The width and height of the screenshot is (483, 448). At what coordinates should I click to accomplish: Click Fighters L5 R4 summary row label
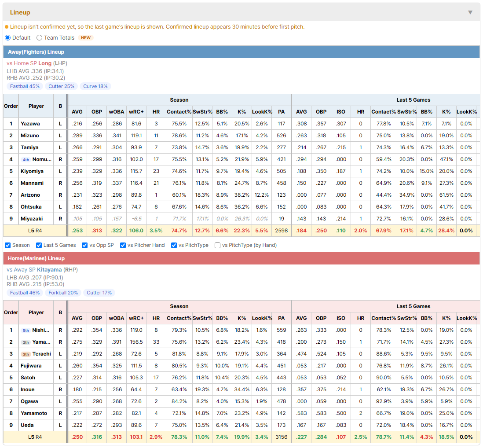tap(35, 231)
